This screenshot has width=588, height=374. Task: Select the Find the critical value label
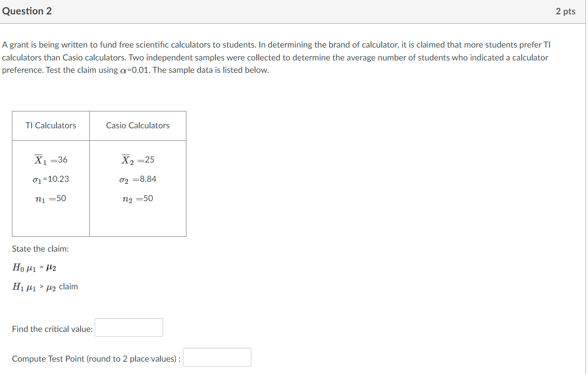pos(52,328)
